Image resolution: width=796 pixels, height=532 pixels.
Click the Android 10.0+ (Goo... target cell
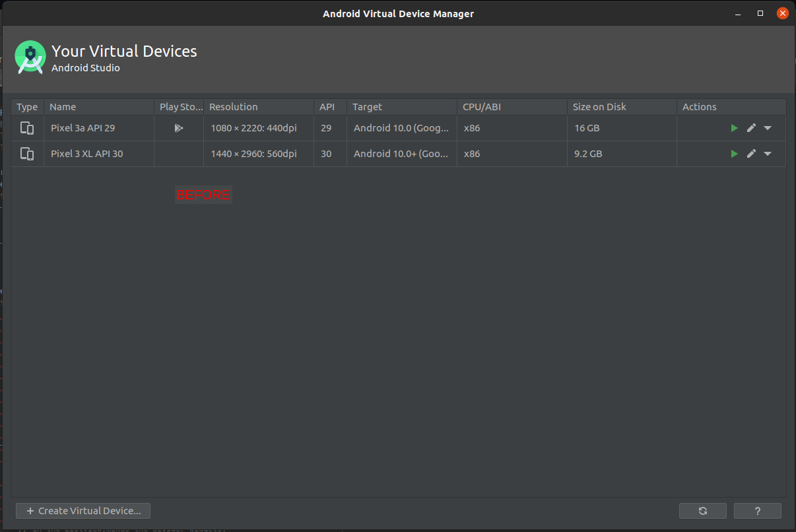click(402, 154)
